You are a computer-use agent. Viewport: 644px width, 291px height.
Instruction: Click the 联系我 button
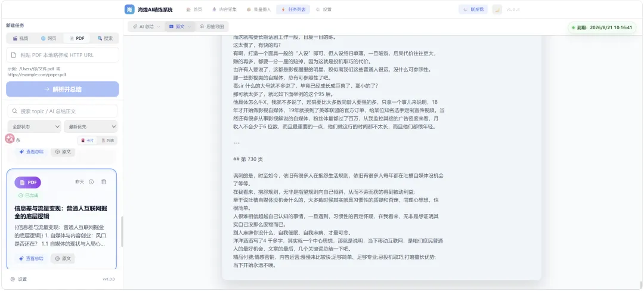(473, 10)
